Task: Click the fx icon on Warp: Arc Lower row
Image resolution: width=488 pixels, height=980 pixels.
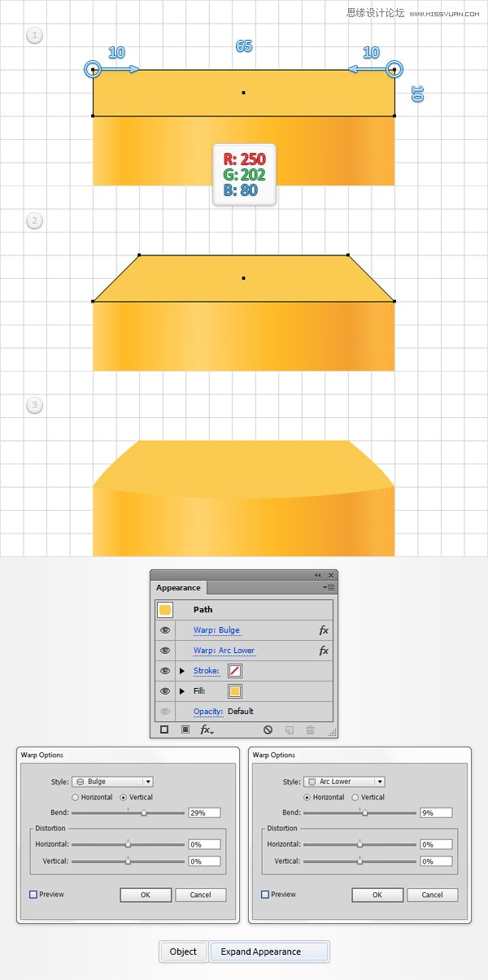Action: 324,651
